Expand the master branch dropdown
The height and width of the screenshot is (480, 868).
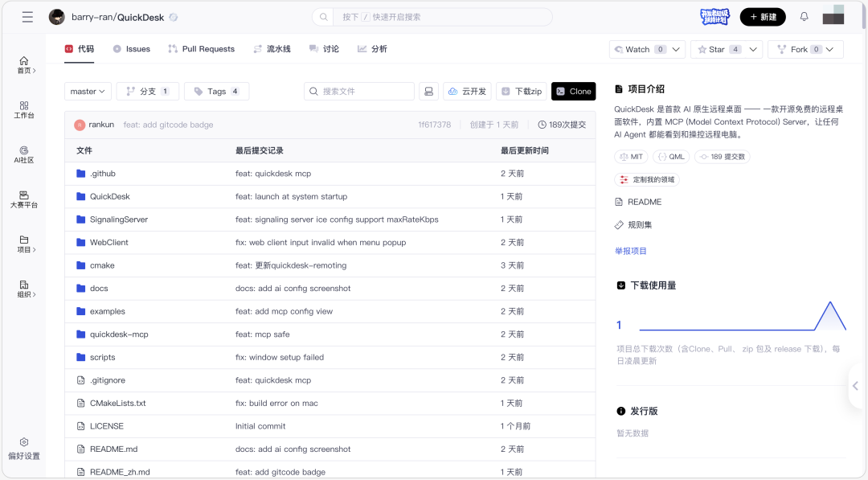pos(88,92)
